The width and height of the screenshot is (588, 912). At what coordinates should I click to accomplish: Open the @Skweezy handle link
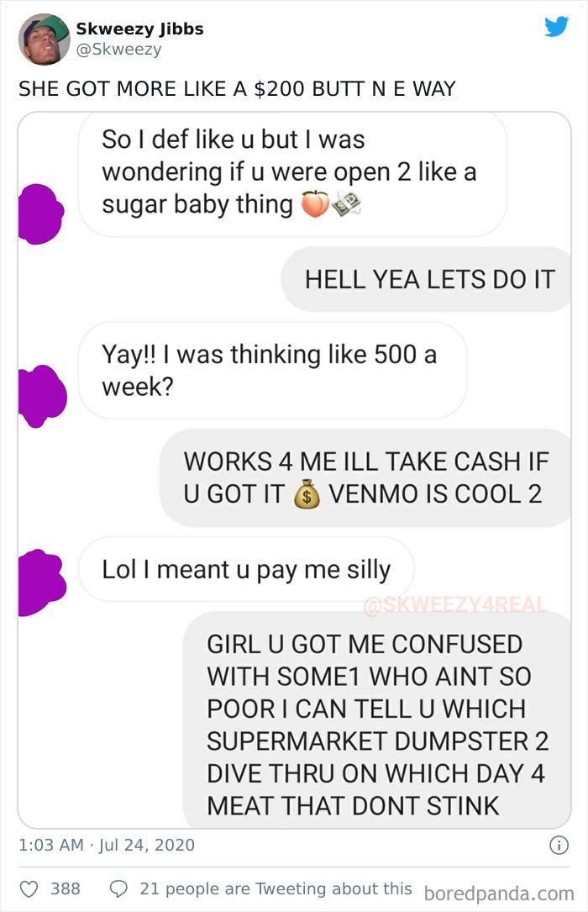click(119, 50)
